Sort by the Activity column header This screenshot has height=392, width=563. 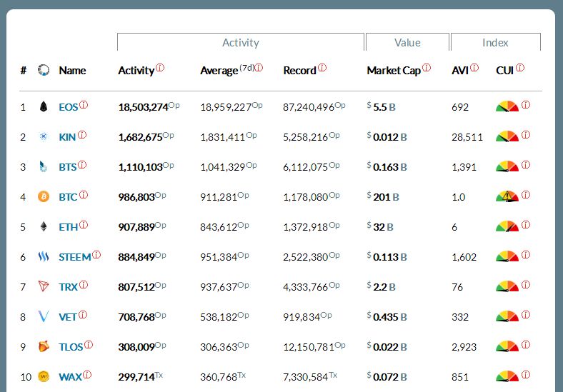coord(136,71)
